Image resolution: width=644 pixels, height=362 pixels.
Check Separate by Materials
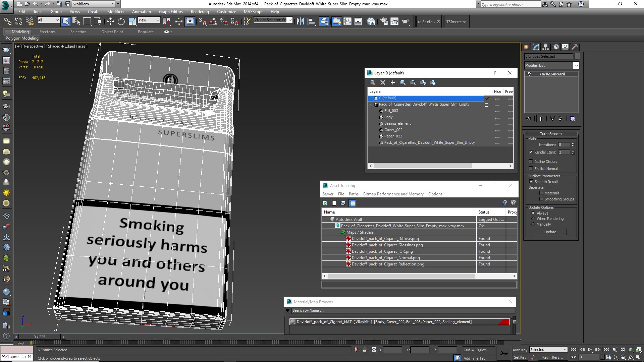pyautogui.click(x=541, y=193)
